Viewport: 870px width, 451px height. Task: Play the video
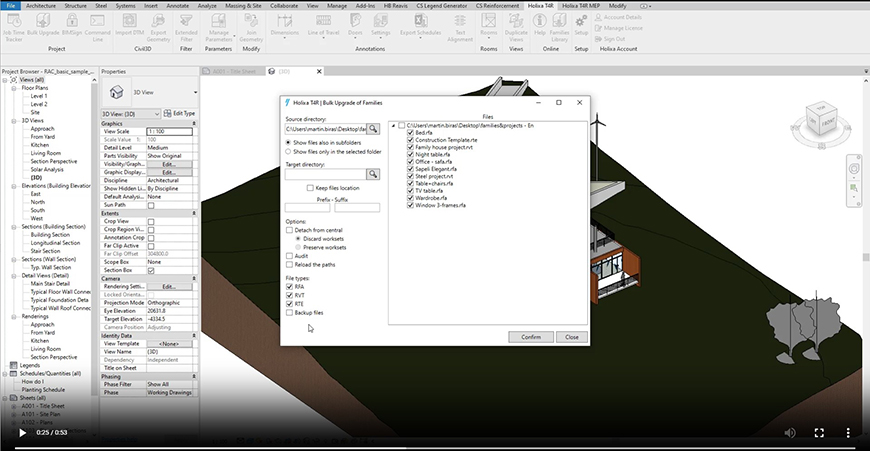(22, 433)
